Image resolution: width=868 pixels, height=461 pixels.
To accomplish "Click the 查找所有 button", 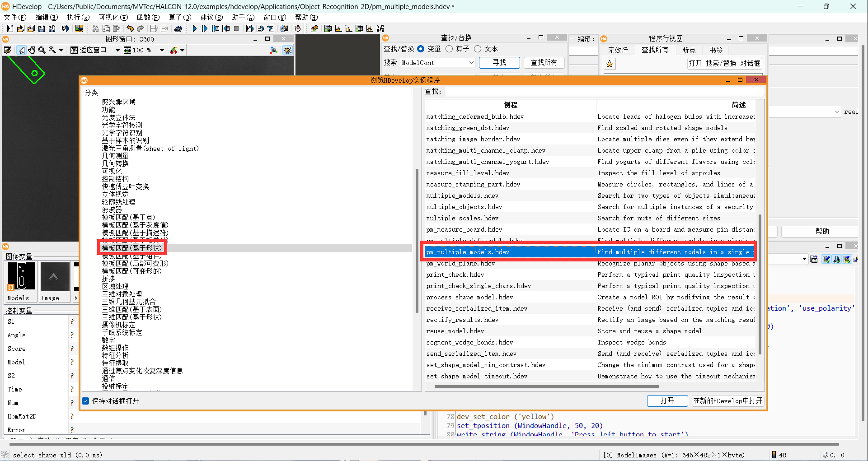I will click(544, 63).
